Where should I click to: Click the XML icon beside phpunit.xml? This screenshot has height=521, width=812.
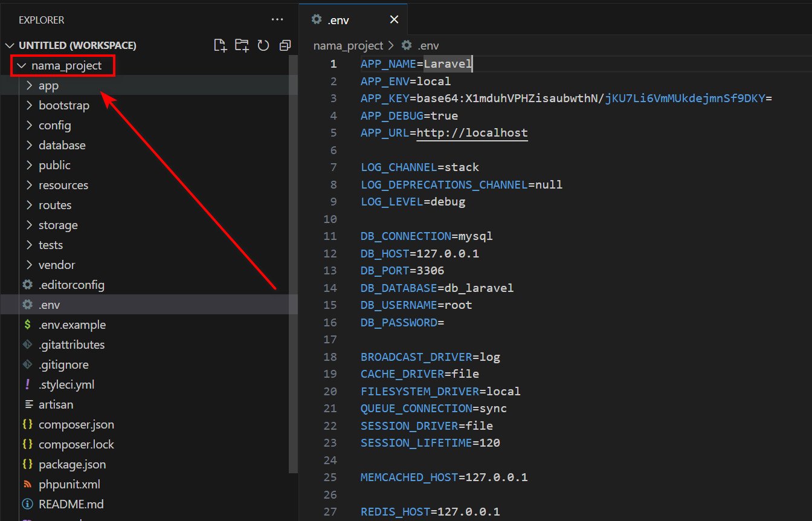27,484
